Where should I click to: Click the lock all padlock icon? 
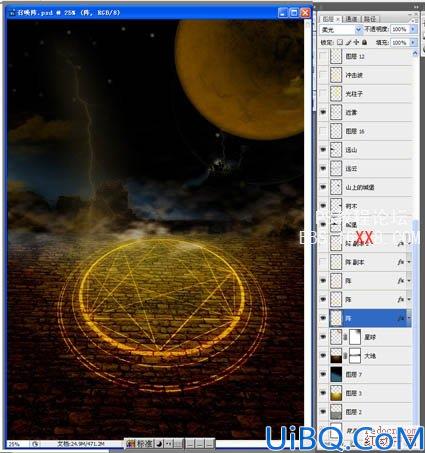(x=364, y=42)
